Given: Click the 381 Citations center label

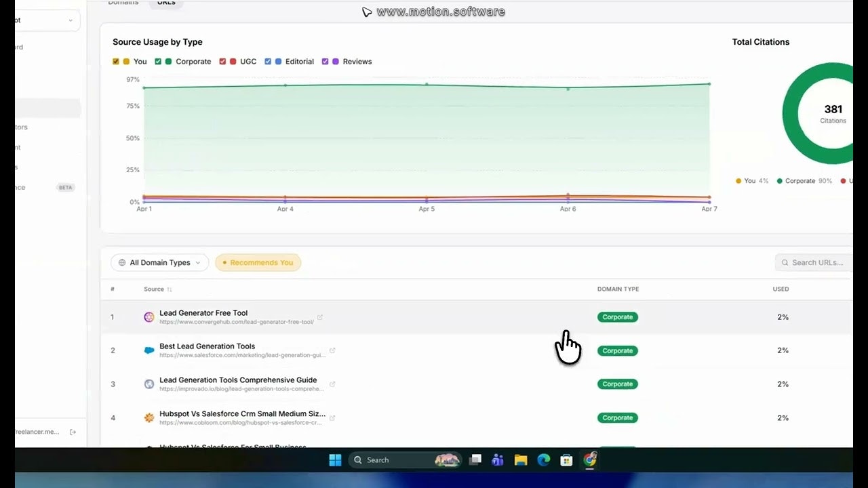Looking at the screenshot, I should pyautogui.click(x=833, y=113).
